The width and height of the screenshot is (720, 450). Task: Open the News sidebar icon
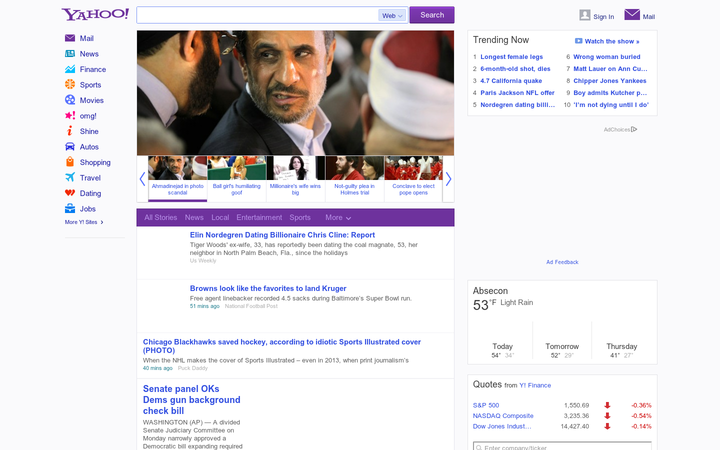[70, 54]
